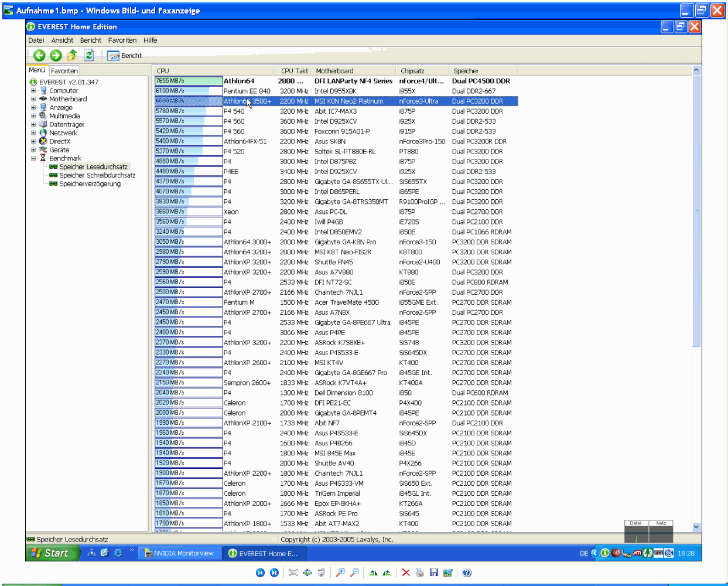
Task: Click Best Fit icon in picture viewer
Action: tap(293, 573)
